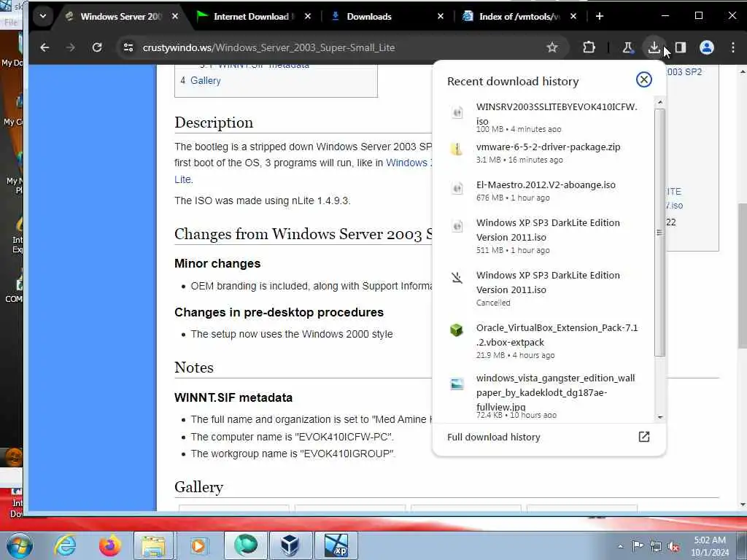Open the clock showing 5:02 AM
The height and width of the screenshot is (560, 747).
tap(710, 546)
